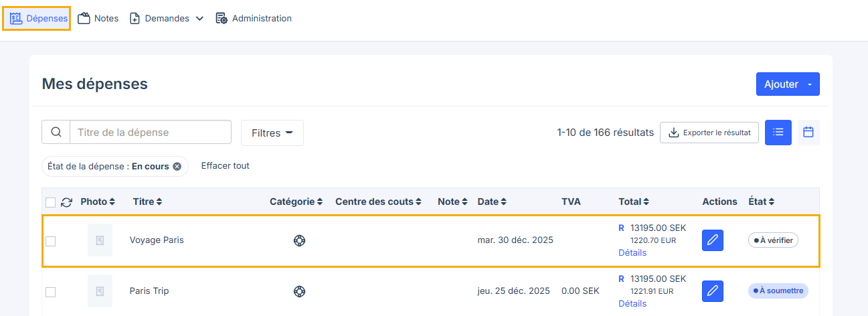The width and height of the screenshot is (868, 316).
Task: Open the Administration menu
Action: pyautogui.click(x=254, y=19)
